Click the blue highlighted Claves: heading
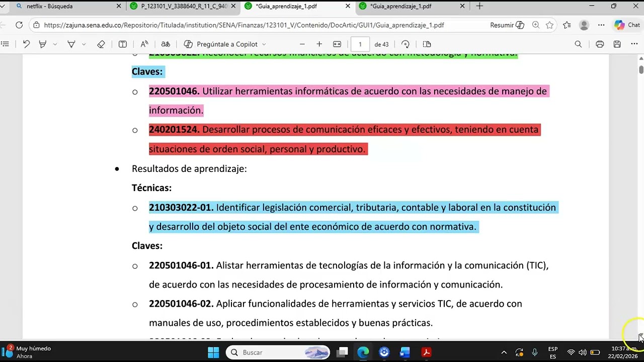 click(147, 71)
